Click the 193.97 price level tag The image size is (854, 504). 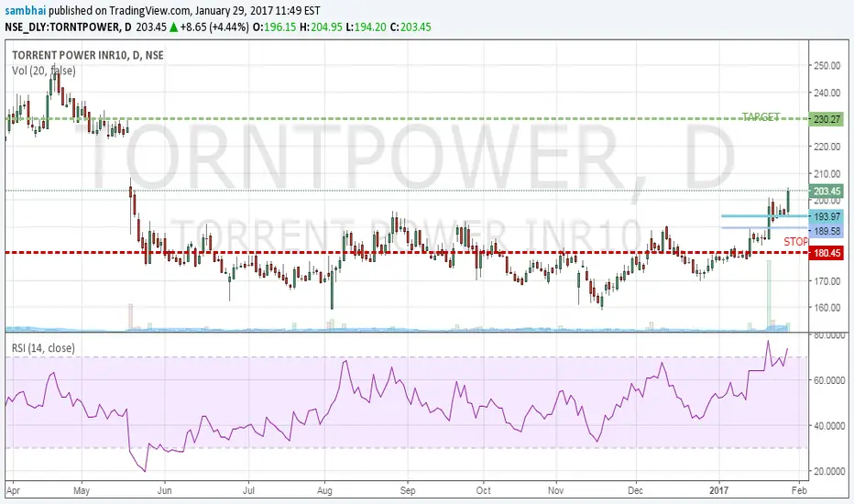[827, 217]
